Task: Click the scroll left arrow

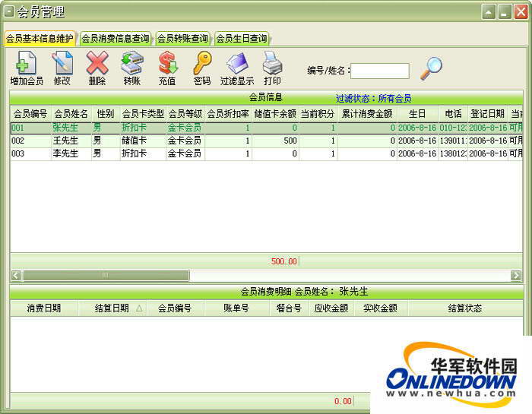Action: click(16, 275)
